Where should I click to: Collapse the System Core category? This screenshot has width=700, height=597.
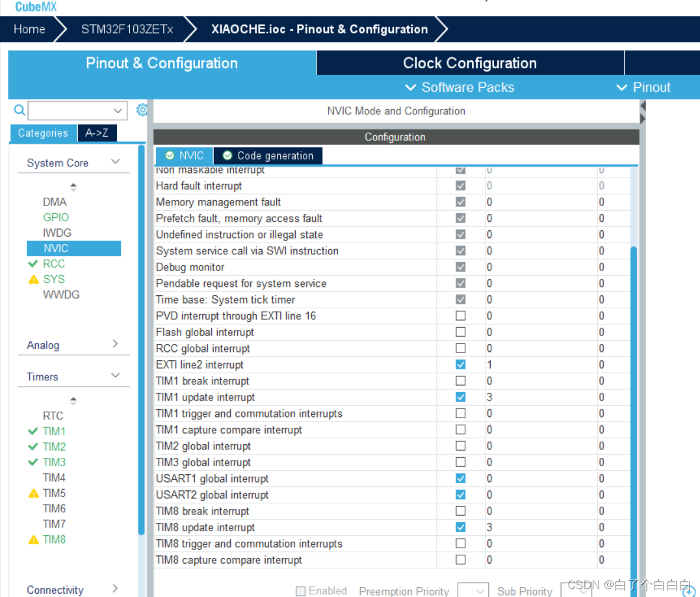[x=115, y=162]
